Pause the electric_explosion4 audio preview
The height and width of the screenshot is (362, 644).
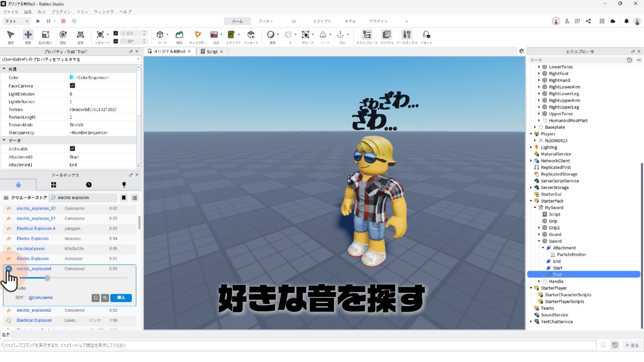pos(9,268)
